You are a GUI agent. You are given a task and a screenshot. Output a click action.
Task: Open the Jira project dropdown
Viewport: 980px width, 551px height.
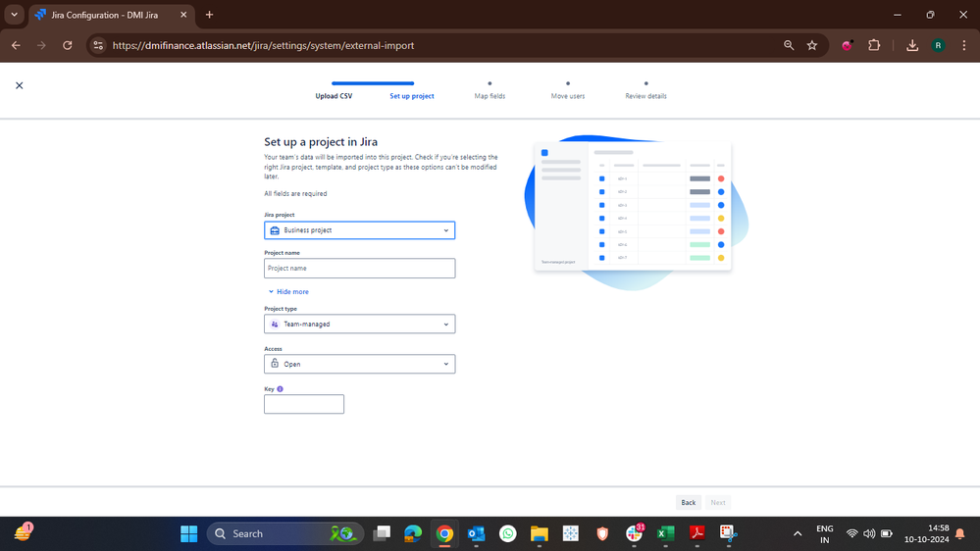click(359, 229)
